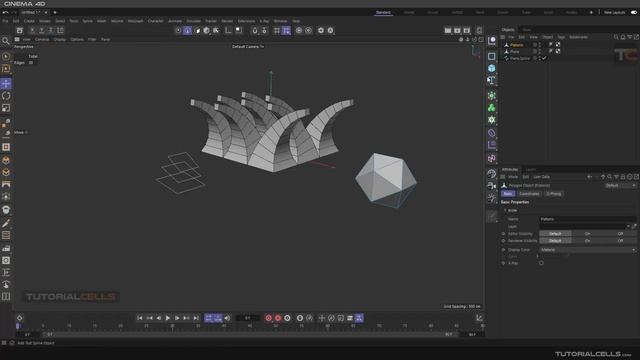Toggle the New Layouts switch
Image resolution: width=640 pixels, height=360 pixels.
tap(634, 13)
